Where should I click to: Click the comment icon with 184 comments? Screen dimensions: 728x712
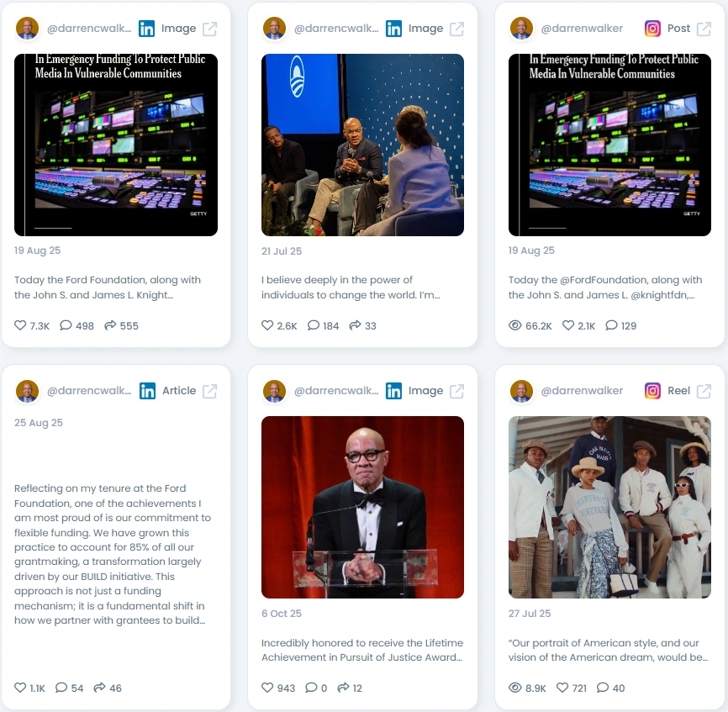click(x=314, y=325)
